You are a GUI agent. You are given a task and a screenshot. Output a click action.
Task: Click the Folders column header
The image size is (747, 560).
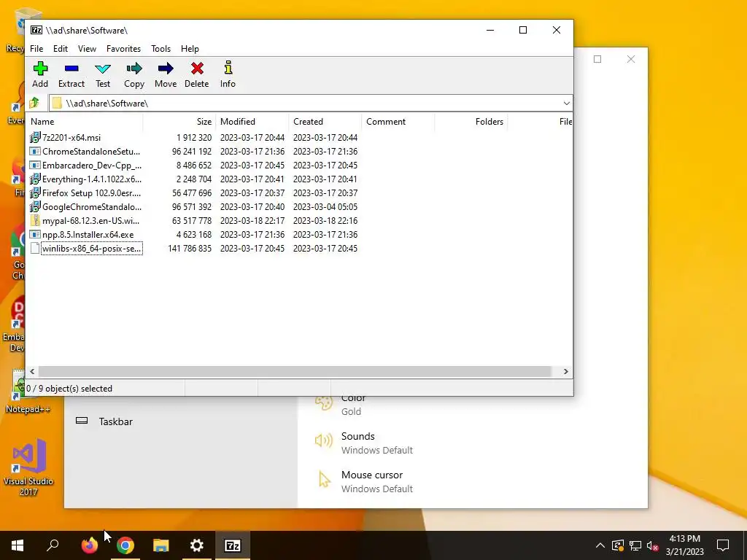tap(471, 122)
